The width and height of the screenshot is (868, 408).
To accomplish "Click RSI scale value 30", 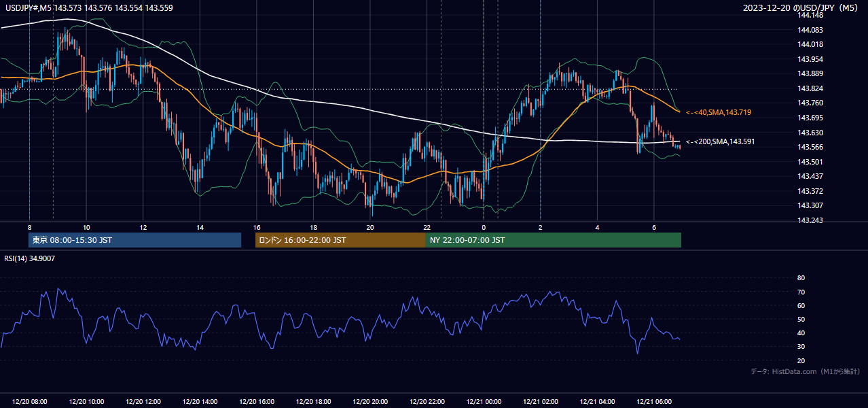I will tap(801, 347).
